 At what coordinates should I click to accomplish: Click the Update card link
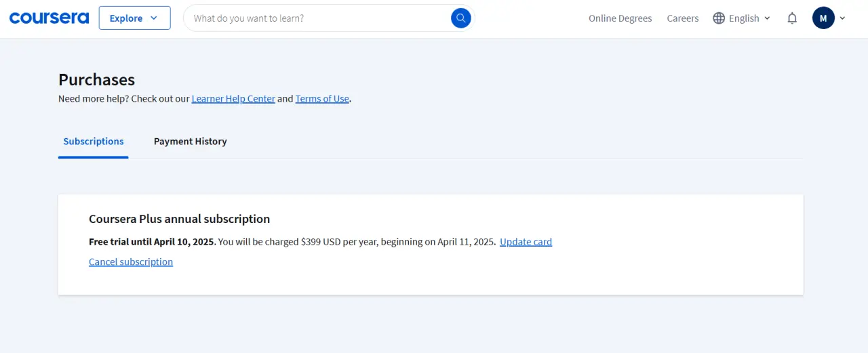click(x=526, y=242)
